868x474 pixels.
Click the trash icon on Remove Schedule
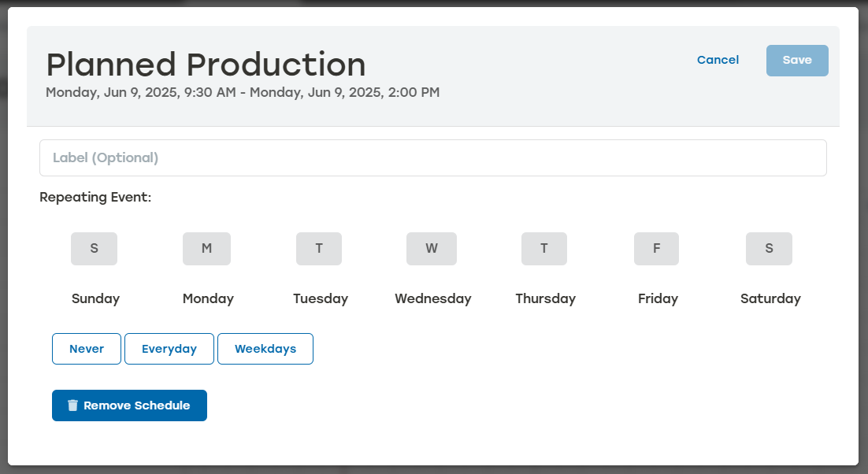(72, 405)
